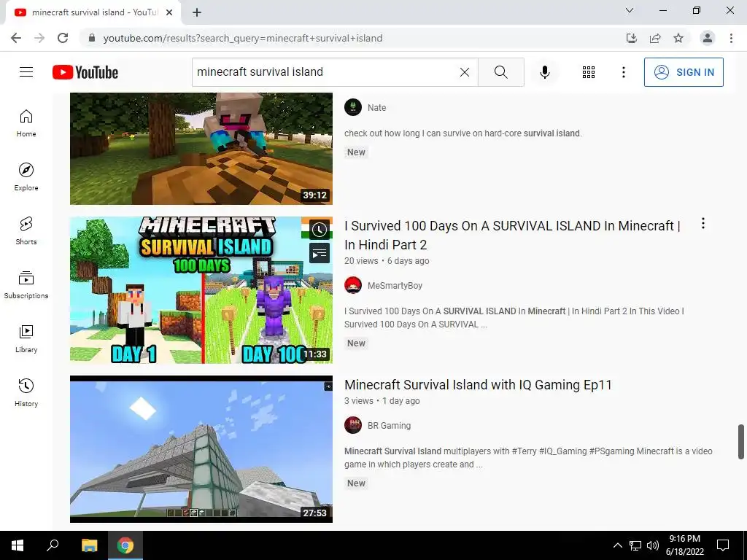Screen dimensions: 747x560
Task: Click the MeSmartyBoy channel name
Action: coord(395,286)
